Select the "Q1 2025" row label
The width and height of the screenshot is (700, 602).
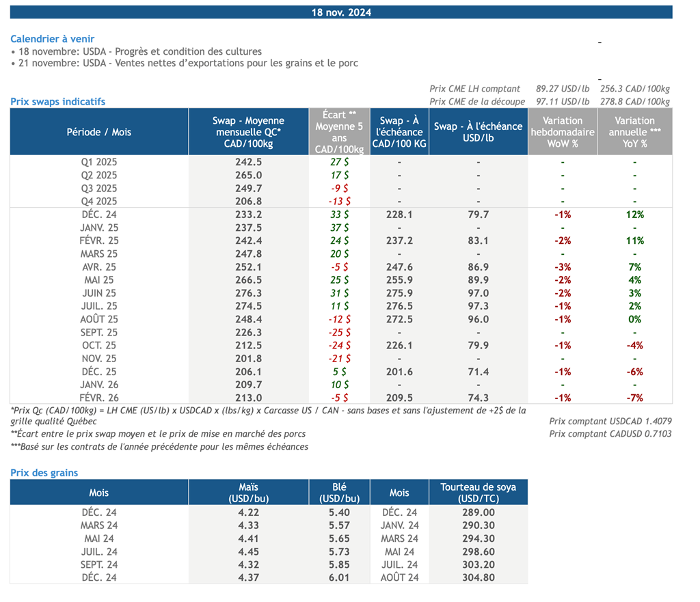[99, 163]
